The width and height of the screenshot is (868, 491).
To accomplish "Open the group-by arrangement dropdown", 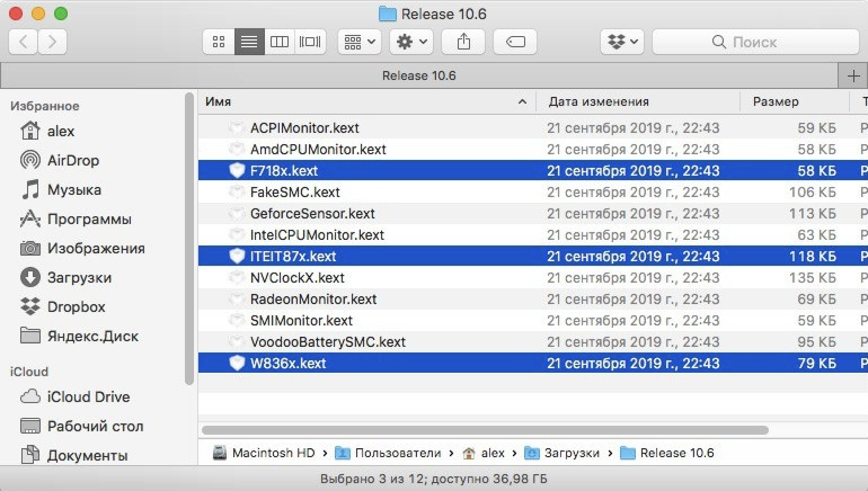I will point(360,42).
